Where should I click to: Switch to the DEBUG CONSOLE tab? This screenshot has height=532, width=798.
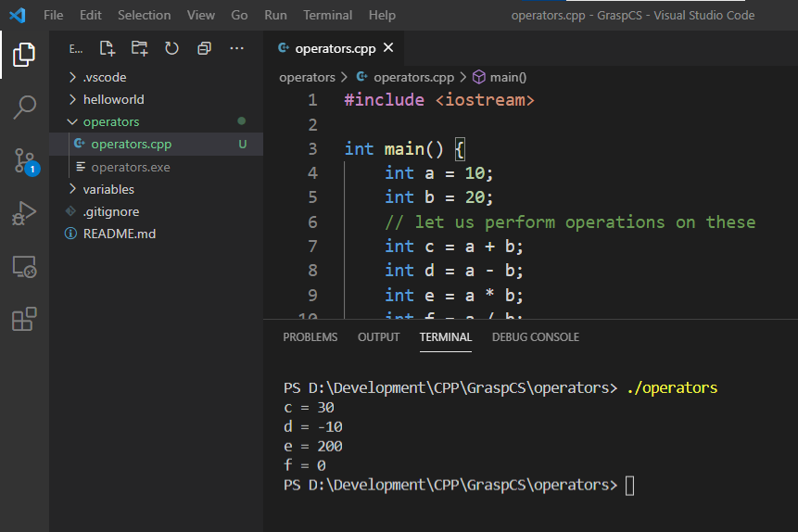(x=536, y=337)
